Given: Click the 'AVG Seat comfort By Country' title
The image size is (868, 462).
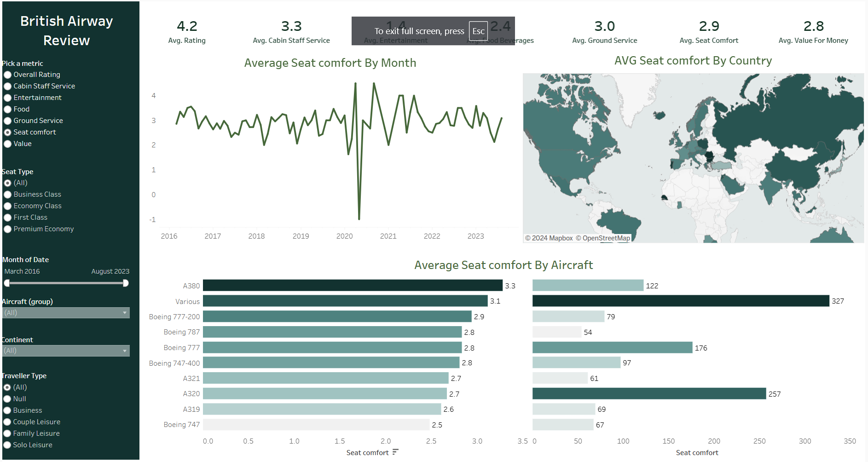Looking at the screenshot, I should pyautogui.click(x=693, y=60).
